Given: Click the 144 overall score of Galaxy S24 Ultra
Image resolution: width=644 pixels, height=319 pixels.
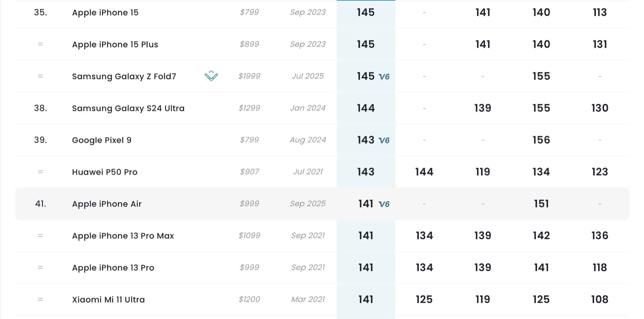Looking at the screenshot, I should [x=366, y=108].
